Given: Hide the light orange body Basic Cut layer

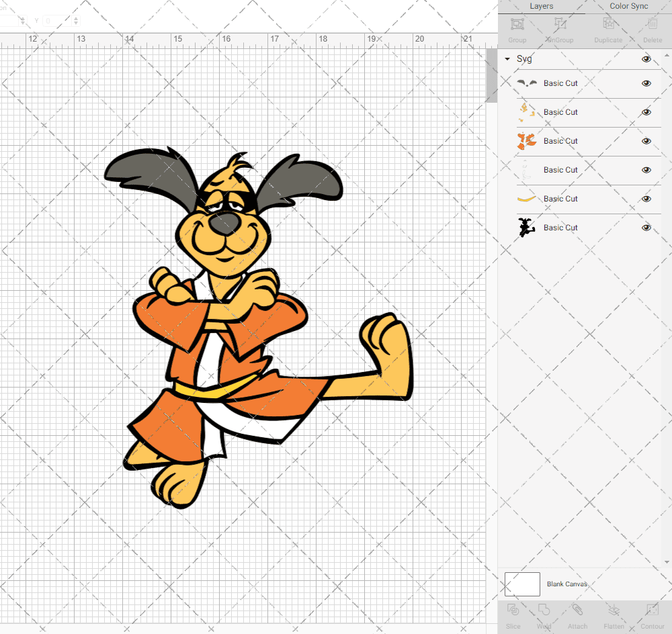Looking at the screenshot, I should click(646, 112).
